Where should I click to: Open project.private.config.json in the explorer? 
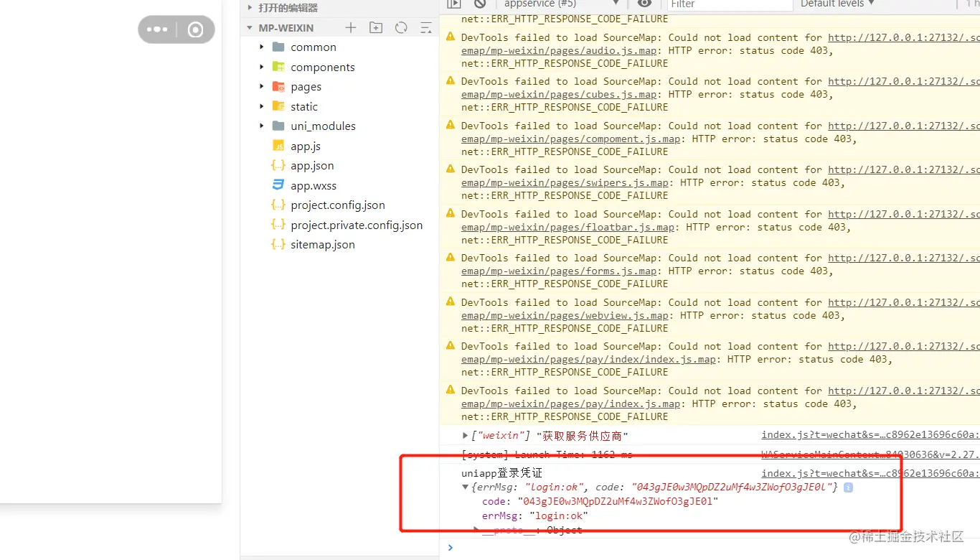tap(357, 225)
